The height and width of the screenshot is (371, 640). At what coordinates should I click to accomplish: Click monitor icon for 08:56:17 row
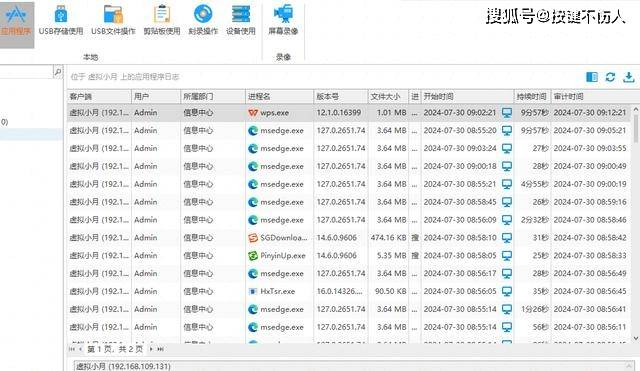507,273
